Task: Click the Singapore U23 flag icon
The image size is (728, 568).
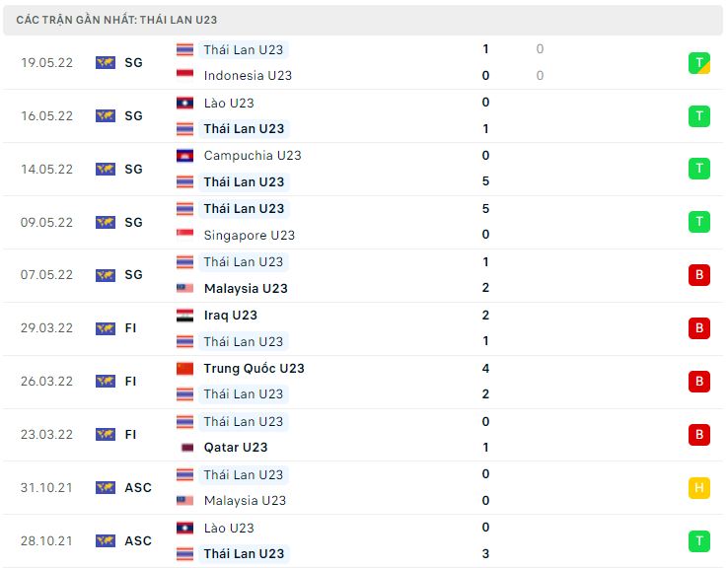Action: (184, 235)
